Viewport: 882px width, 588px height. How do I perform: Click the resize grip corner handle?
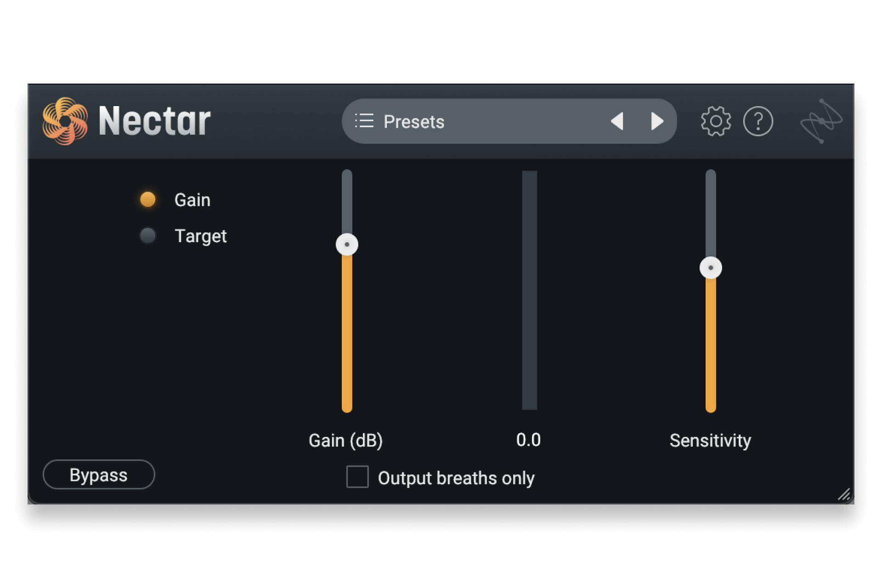844,494
